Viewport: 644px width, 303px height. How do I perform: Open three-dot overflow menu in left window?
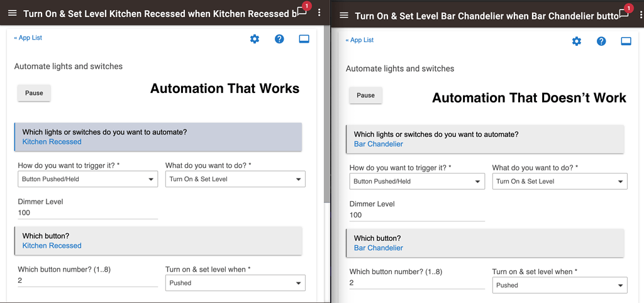pos(319,13)
